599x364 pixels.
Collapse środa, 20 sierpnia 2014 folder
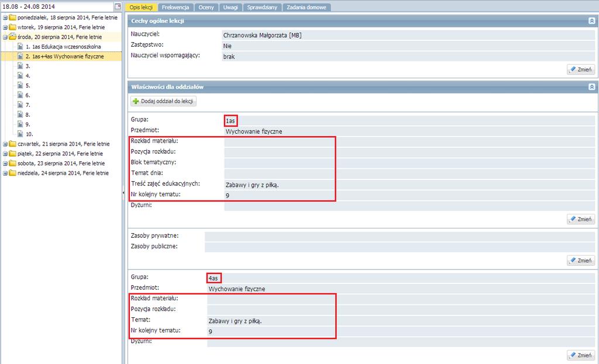pos(5,37)
